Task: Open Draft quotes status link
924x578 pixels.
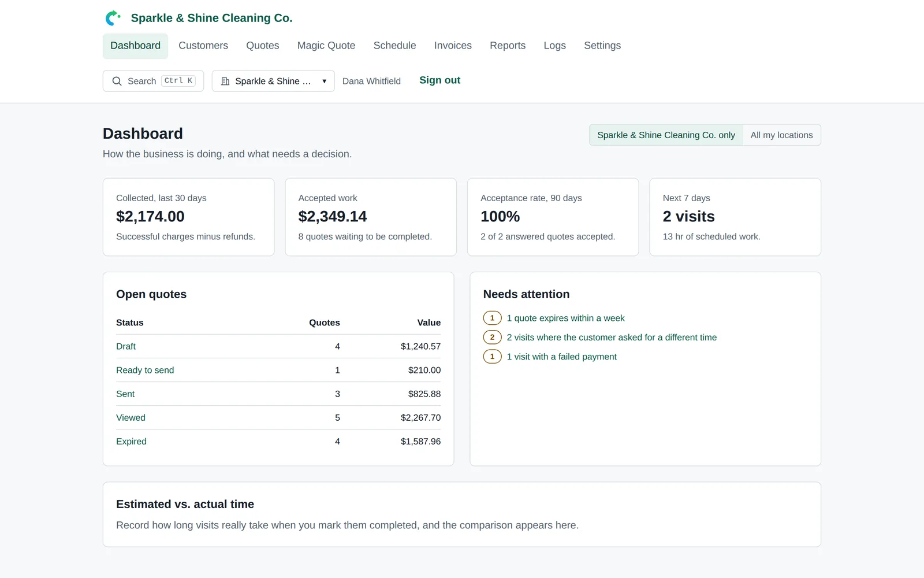Action: (x=126, y=346)
